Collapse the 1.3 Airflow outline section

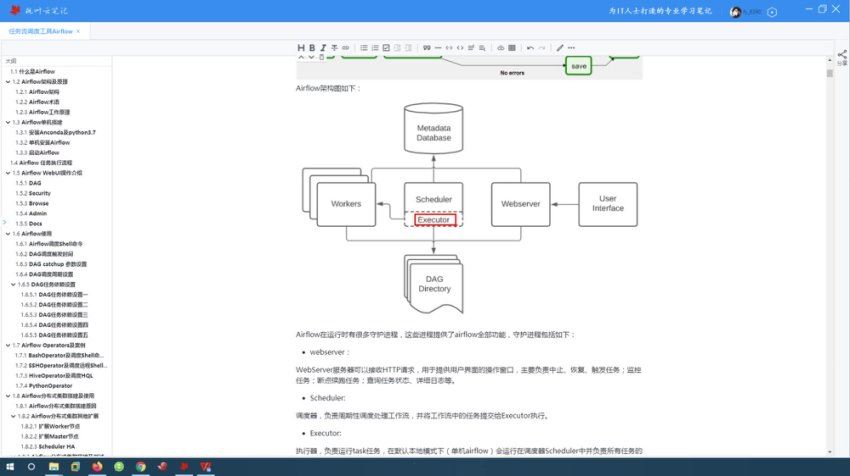pyautogui.click(x=8, y=123)
